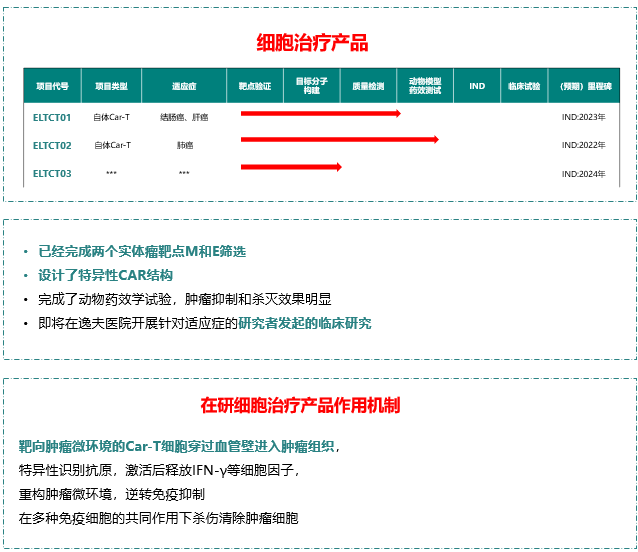Open project code ELTCT02

[52, 145]
